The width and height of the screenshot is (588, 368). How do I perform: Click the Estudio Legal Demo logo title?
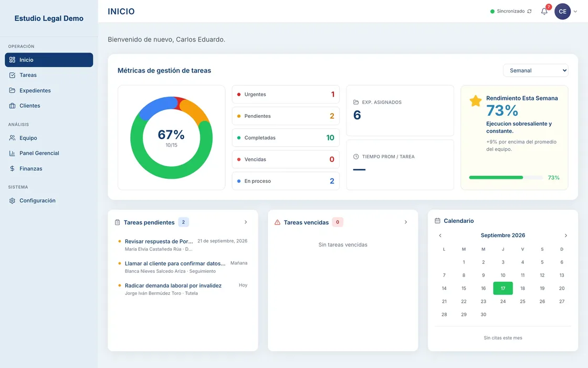click(49, 18)
